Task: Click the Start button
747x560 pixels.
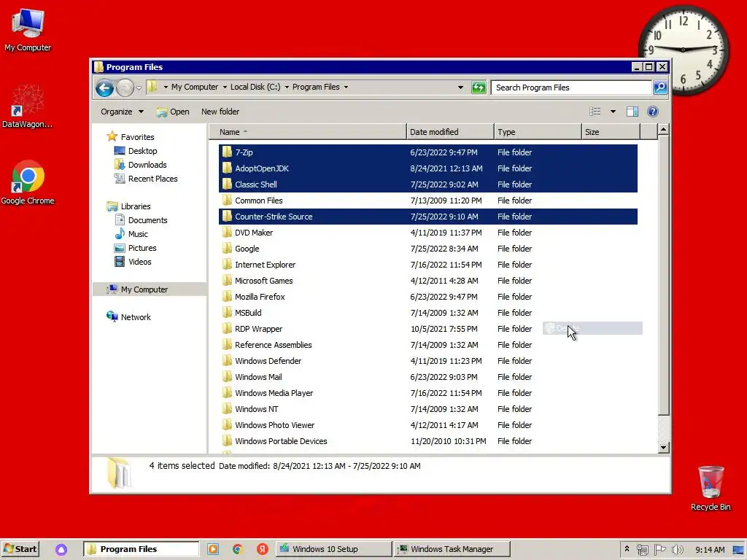Action: point(20,549)
